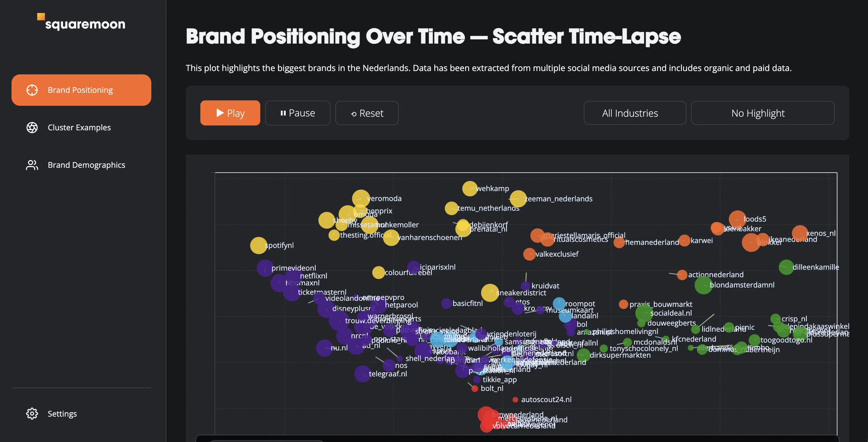
Task: Click the Brand Positioning crosshair icon
Action: click(x=32, y=90)
